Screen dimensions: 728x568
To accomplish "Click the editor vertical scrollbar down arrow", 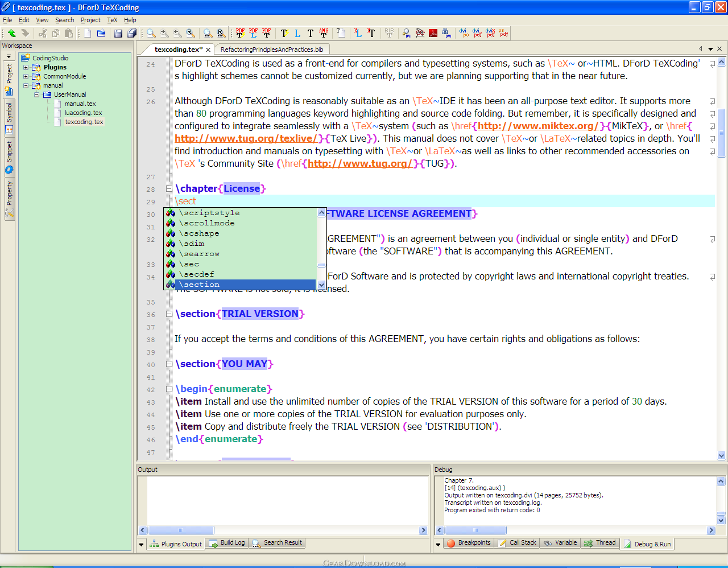I will coord(721,455).
